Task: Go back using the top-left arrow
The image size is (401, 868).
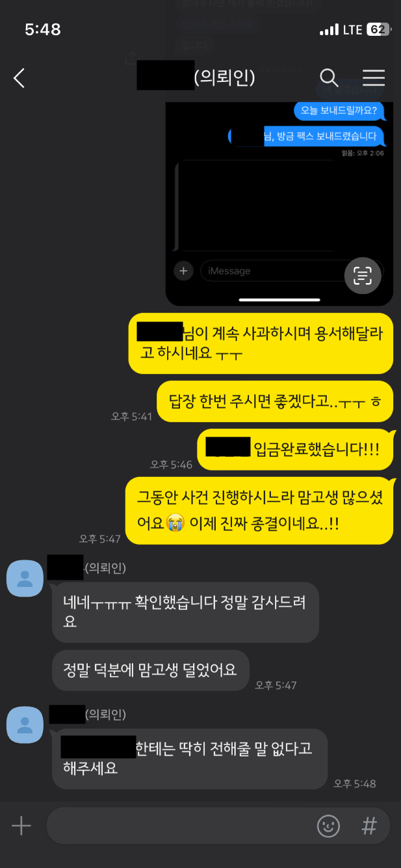Action: click(x=19, y=79)
